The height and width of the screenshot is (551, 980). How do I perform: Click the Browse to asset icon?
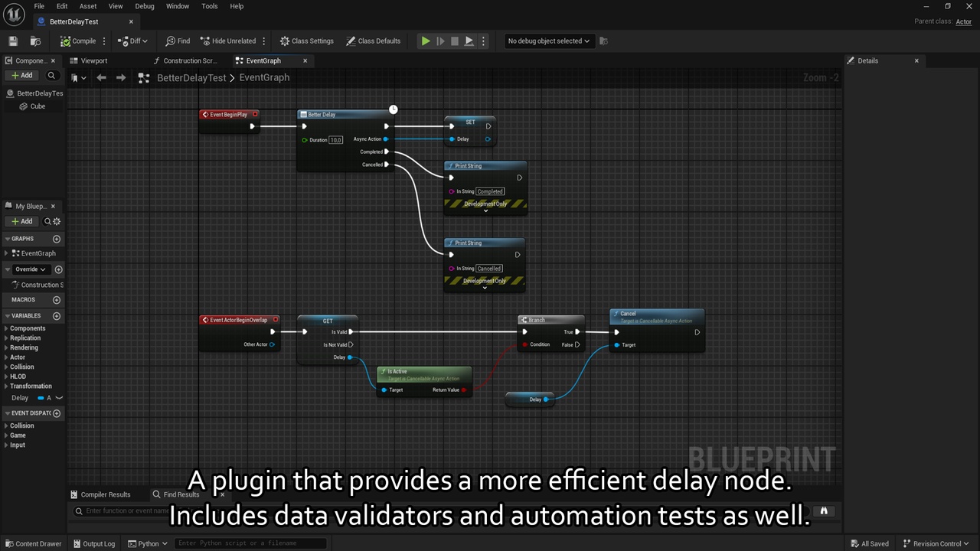(x=35, y=41)
